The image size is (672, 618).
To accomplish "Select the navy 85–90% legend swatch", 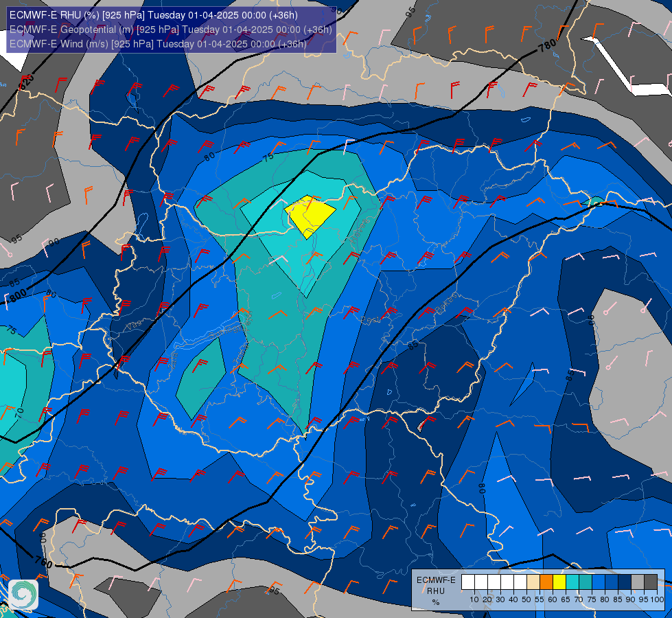I will point(625,582).
